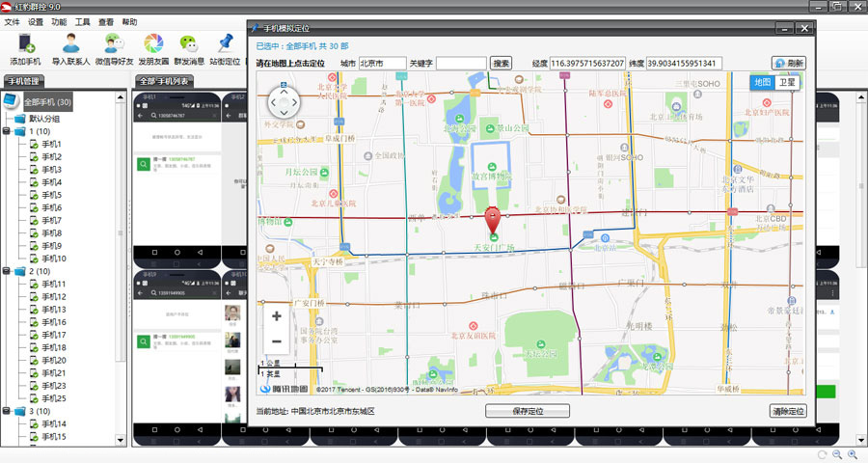Screen dimensions: 868x463
Task: Pan map using the navigation compass
Action: [x=284, y=102]
